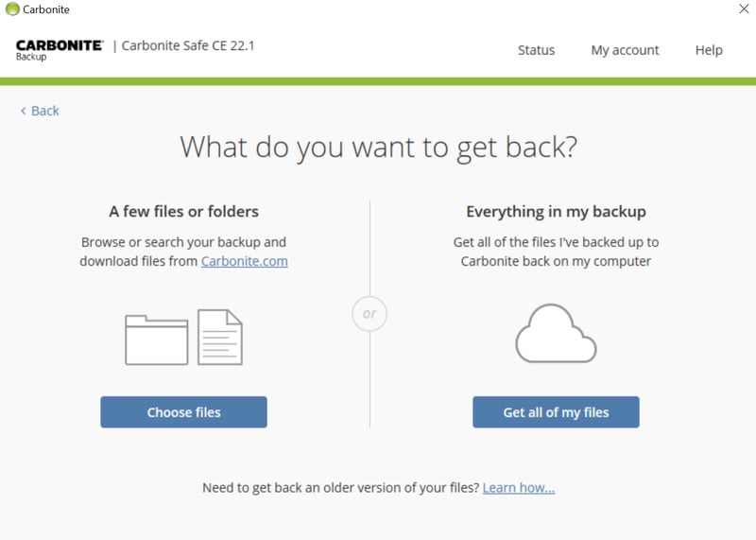Click the cloud backup icon
Image resolution: width=756 pixels, height=540 pixels.
pyautogui.click(x=556, y=334)
